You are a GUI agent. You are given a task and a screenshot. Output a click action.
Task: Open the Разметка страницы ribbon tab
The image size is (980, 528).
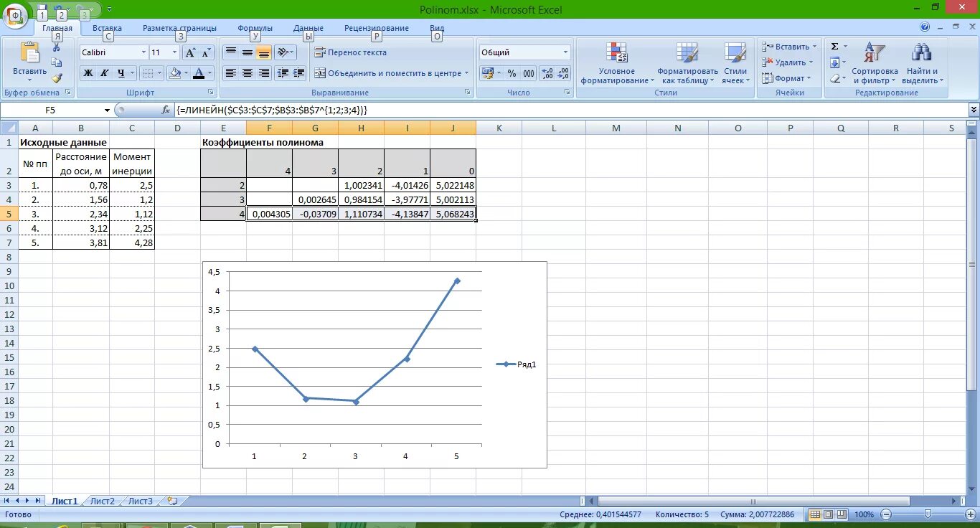click(179, 28)
